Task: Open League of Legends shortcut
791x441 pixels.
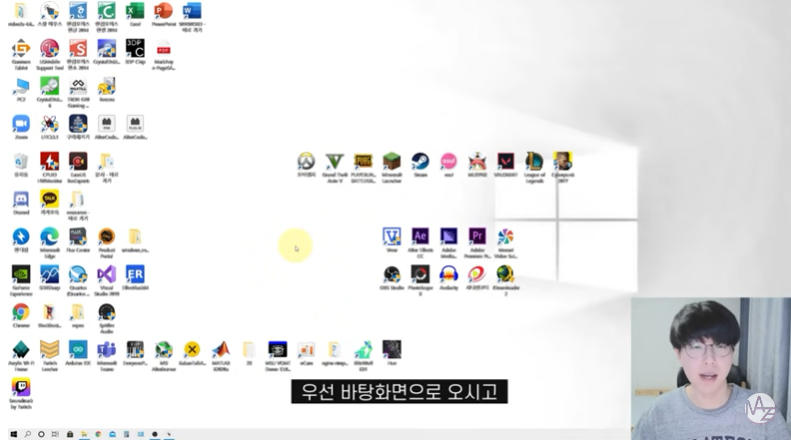Action: click(x=534, y=168)
